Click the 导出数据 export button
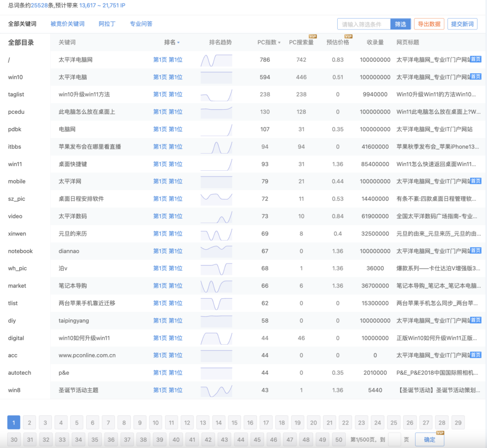487x448 pixels. [429, 24]
